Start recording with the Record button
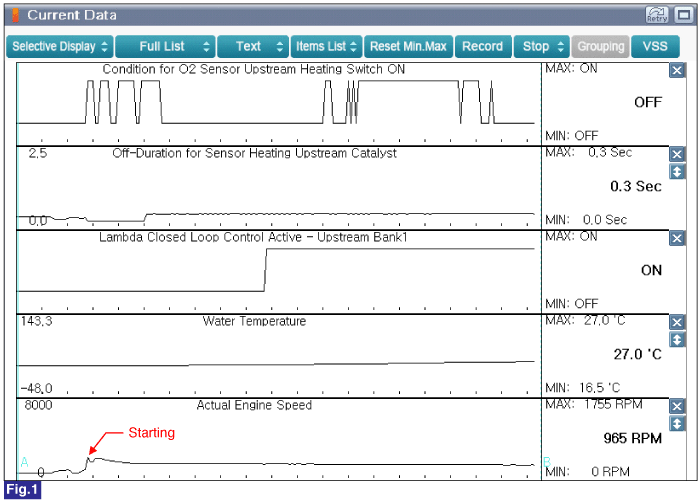Image resolution: width=700 pixels, height=502 pixels. click(483, 46)
